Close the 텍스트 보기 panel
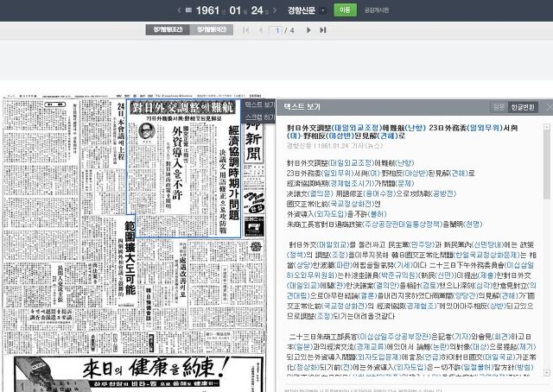 coord(549,107)
